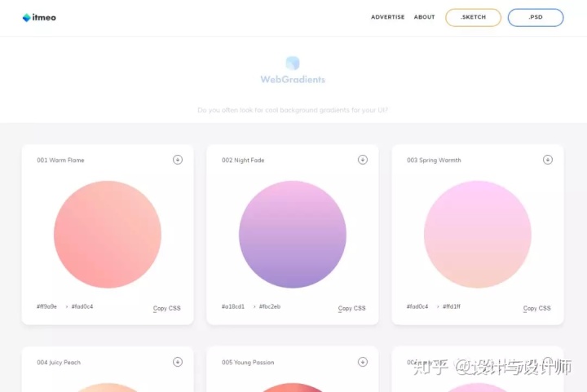The height and width of the screenshot is (392, 587).
Task: Copy CSS for Spring Warmth
Action: 536,308
